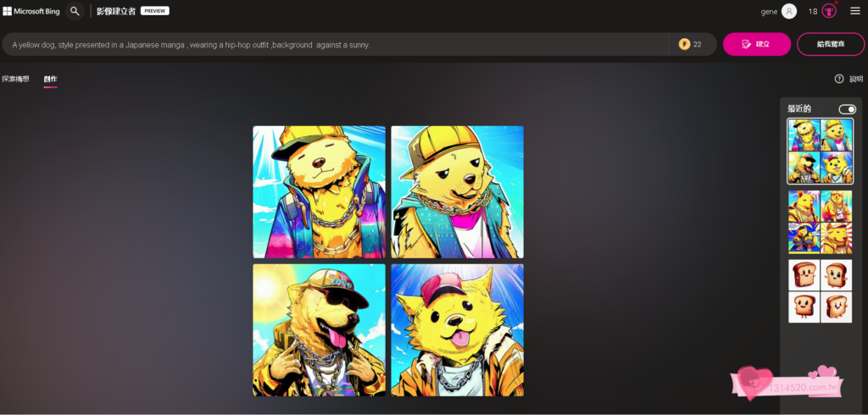Open top-left dog with yellow hat image
Viewport: 868px width, 420px height.
(319, 192)
